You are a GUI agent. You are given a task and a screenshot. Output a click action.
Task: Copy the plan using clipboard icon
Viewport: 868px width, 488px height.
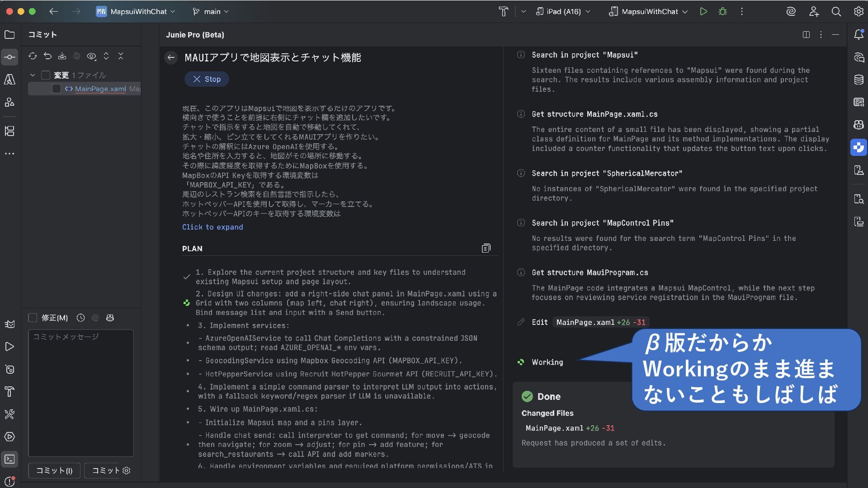coord(486,248)
